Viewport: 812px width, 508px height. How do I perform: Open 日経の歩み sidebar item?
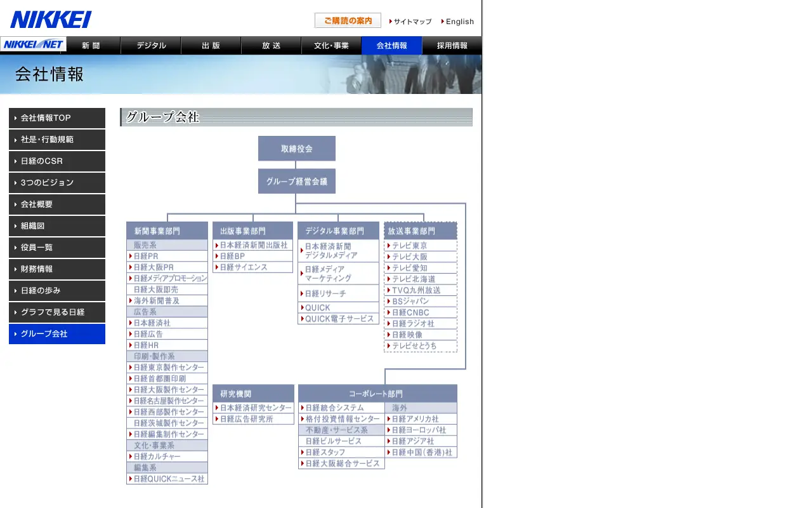point(57,291)
